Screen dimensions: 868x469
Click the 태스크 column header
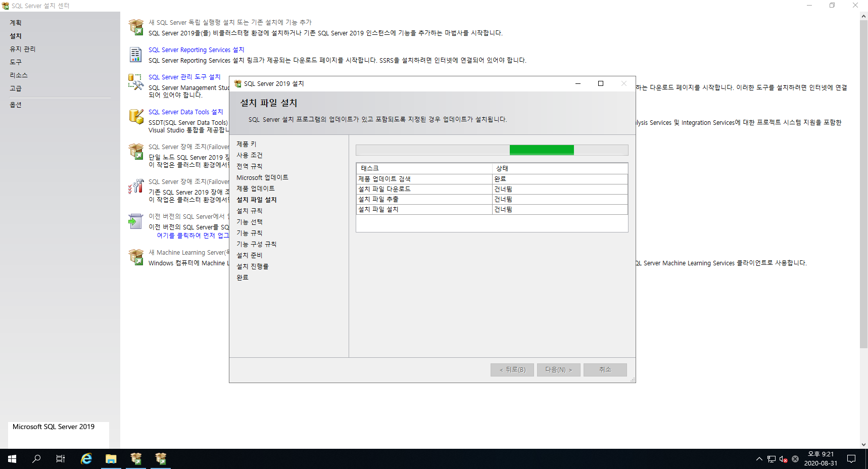[x=424, y=168]
